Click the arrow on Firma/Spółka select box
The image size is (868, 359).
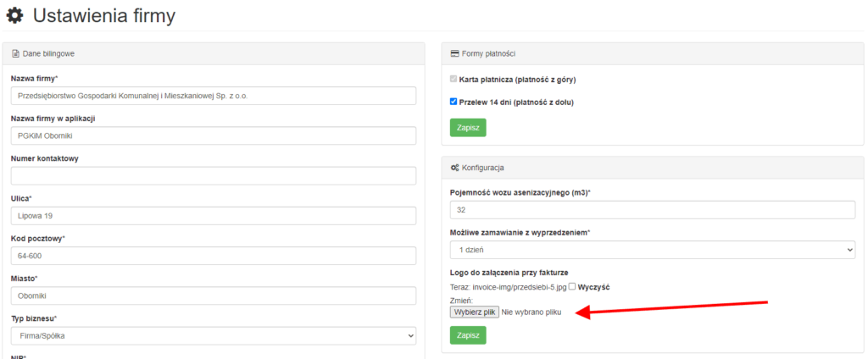[410, 335]
